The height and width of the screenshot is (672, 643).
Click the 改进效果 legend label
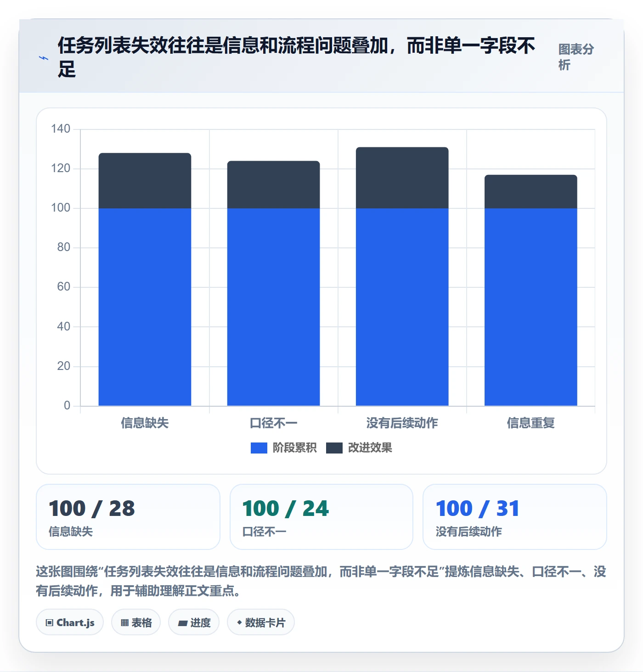pyautogui.click(x=370, y=448)
